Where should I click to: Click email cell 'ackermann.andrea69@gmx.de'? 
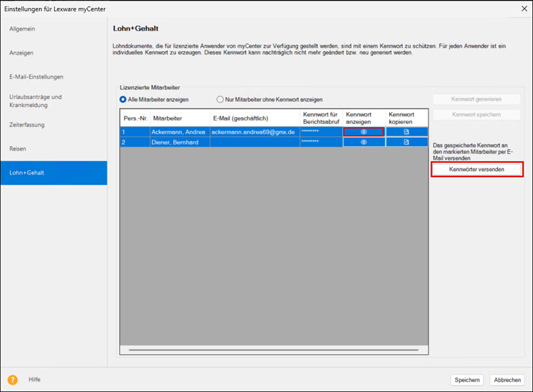(x=255, y=132)
